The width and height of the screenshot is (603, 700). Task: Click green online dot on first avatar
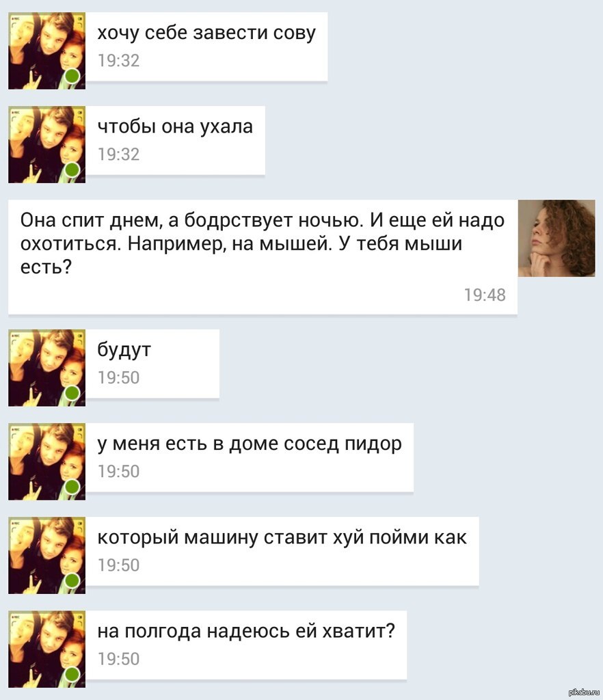(72, 76)
